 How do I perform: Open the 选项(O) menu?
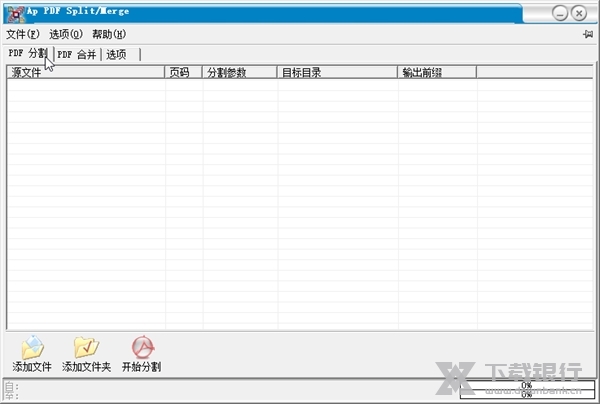(66, 34)
